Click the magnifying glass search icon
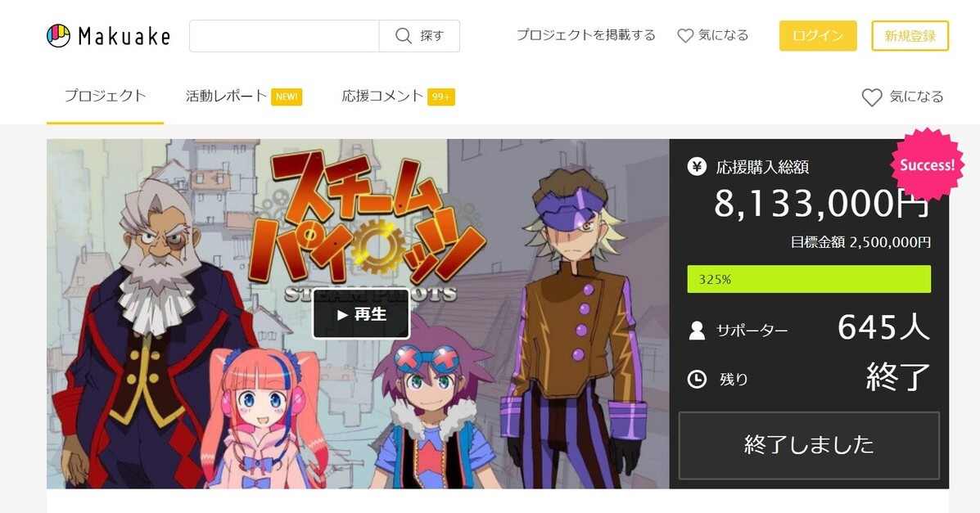The height and width of the screenshot is (513, 980). 404,36
